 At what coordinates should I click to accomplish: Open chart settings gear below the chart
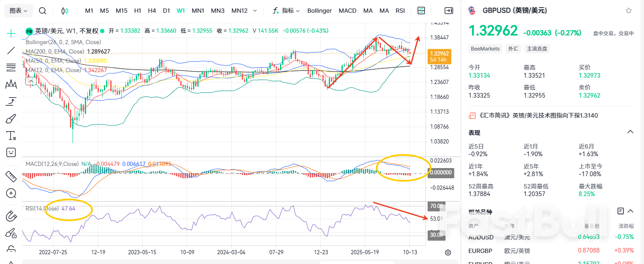click(x=448, y=252)
